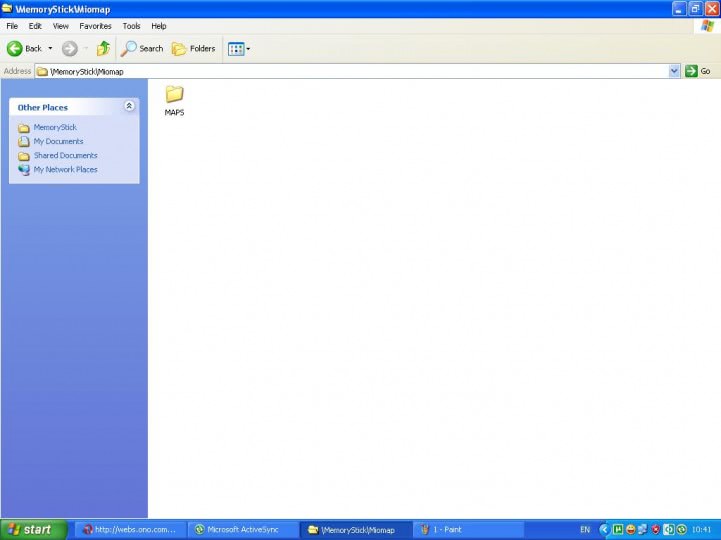This screenshot has width=721, height=540.
Task: Open My Documents link in sidebar
Action: [58, 141]
